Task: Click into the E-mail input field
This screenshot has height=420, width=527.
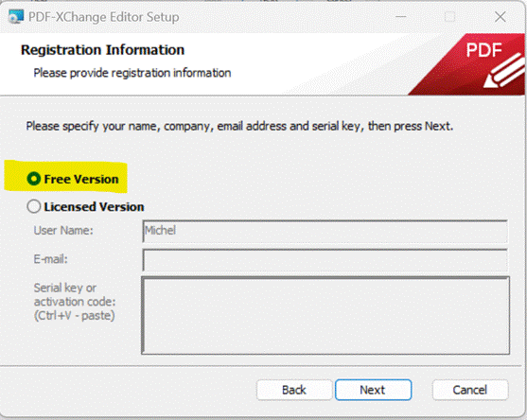Action: (325, 260)
